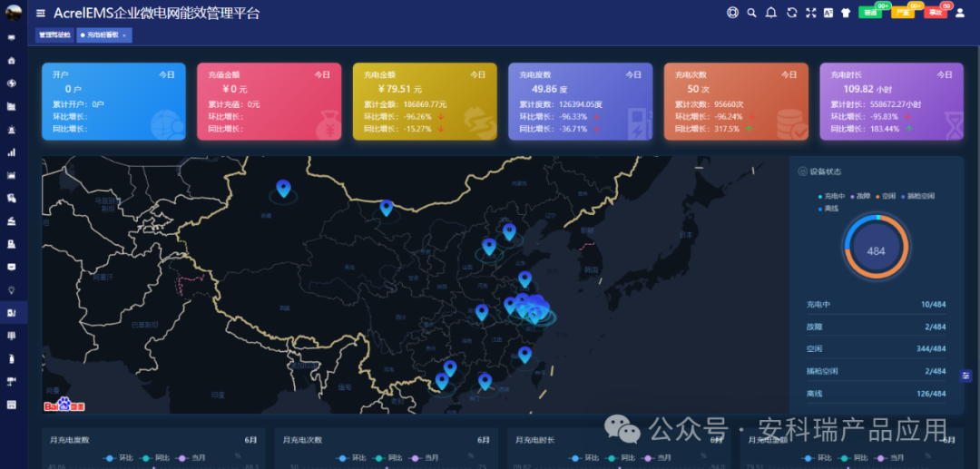Open the help lifebuoy icon in header
The height and width of the screenshot is (469, 980).
tap(732, 13)
